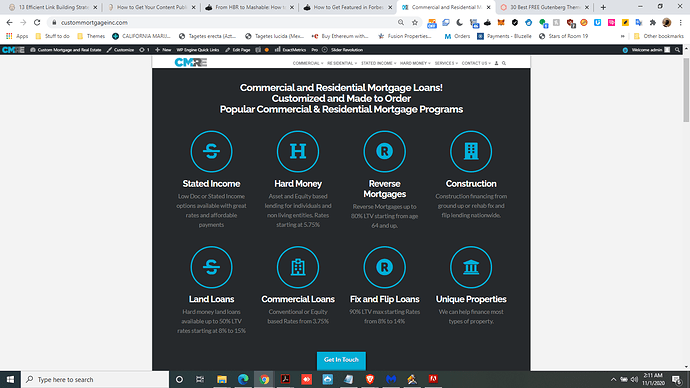Image resolution: width=690 pixels, height=388 pixels.
Task: Click the Unique Properties bank icon
Action: click(471, 267)
